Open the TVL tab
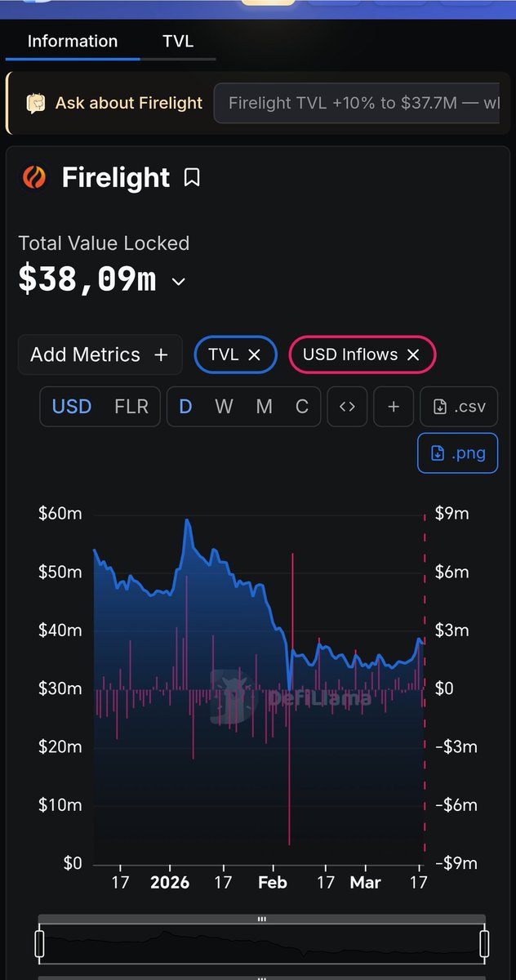The height and width of the screenshot is (980, 516). (178, 41)
